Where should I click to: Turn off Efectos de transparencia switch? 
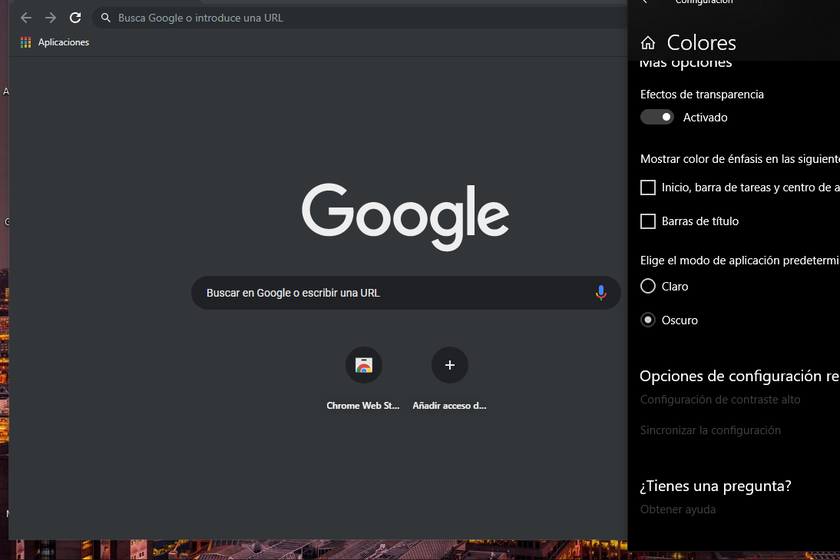[657, 117]
